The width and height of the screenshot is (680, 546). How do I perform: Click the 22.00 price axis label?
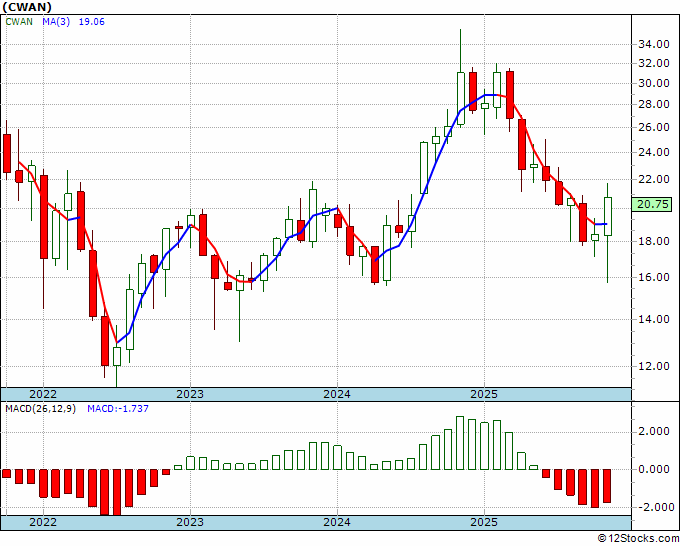pos(653,179)
